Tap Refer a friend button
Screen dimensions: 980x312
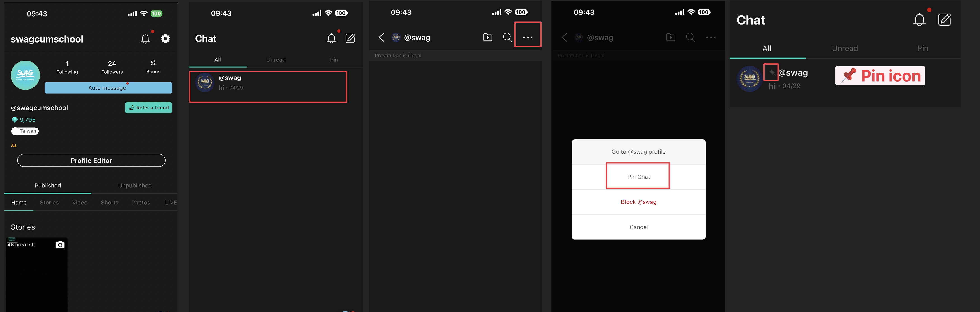pos(148,108)
